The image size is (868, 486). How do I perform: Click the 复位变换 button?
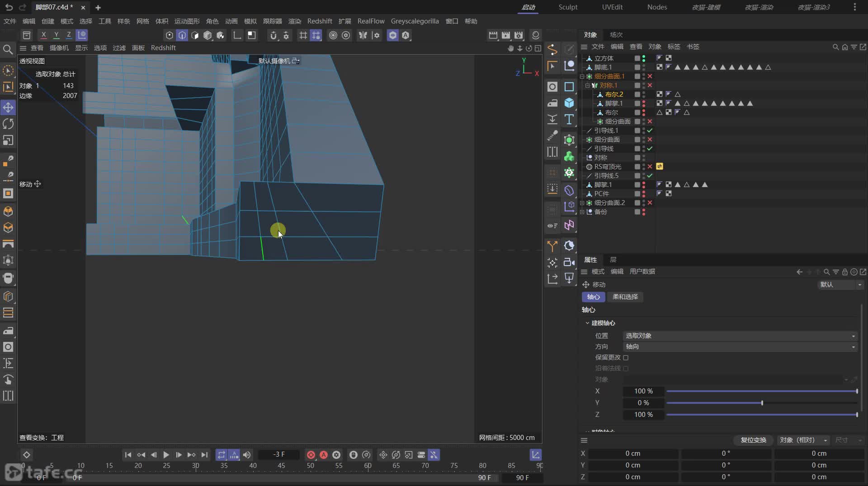[x=753, y=440]
